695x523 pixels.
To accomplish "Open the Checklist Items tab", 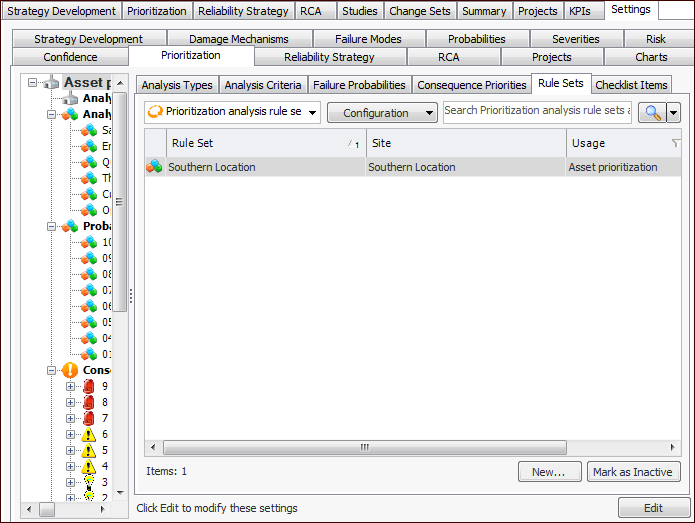I will (x=631, y=85).
